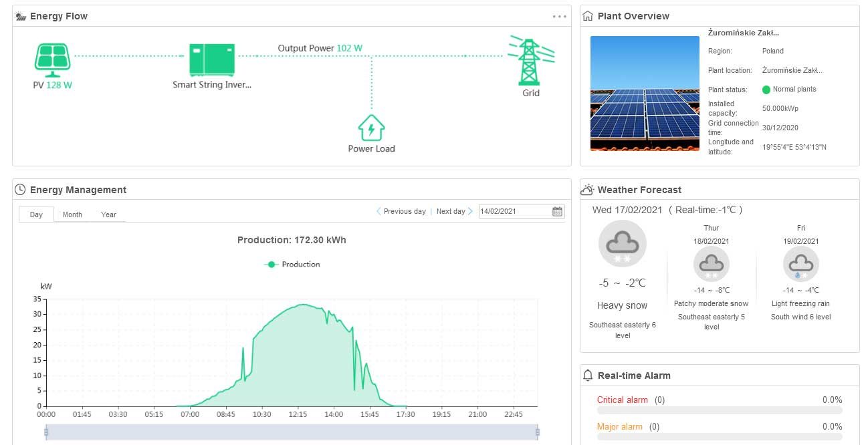Toggle the Production legend series
868x445 pixels.
(x=292, y=265)
